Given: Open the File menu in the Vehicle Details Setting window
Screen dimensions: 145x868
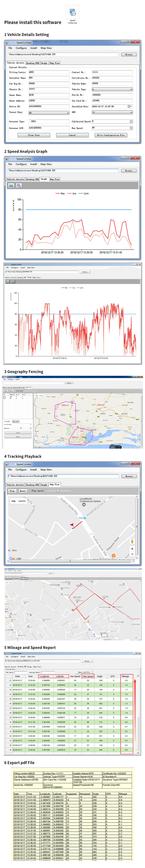Looking at the screenshot, I should pos(10,48).
